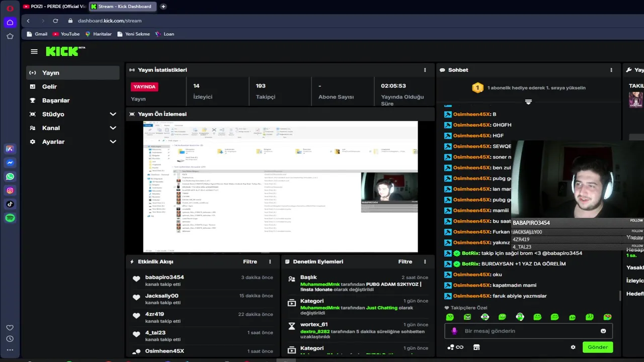Open Spotify in the Opera sidebar

pos(10,218)
